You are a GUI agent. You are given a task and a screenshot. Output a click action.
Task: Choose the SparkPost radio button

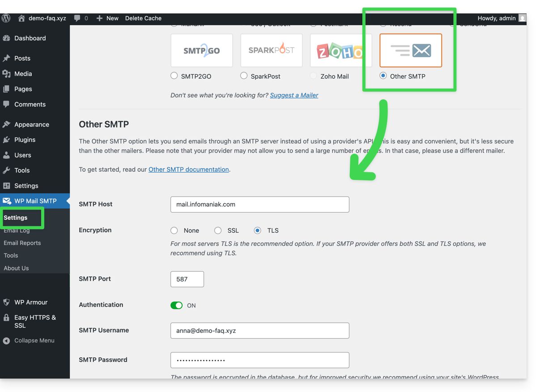(244, 76)
